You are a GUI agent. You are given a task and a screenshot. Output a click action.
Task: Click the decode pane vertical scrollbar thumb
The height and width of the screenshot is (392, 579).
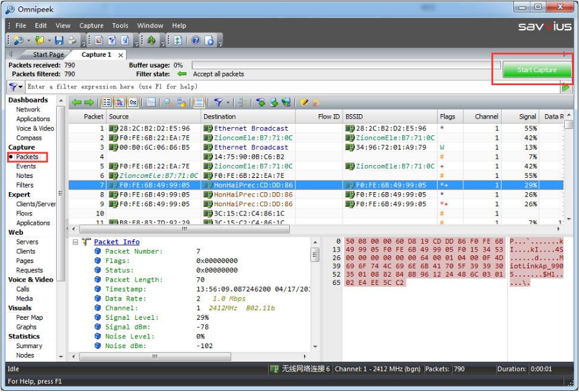(x=315, y=255)
